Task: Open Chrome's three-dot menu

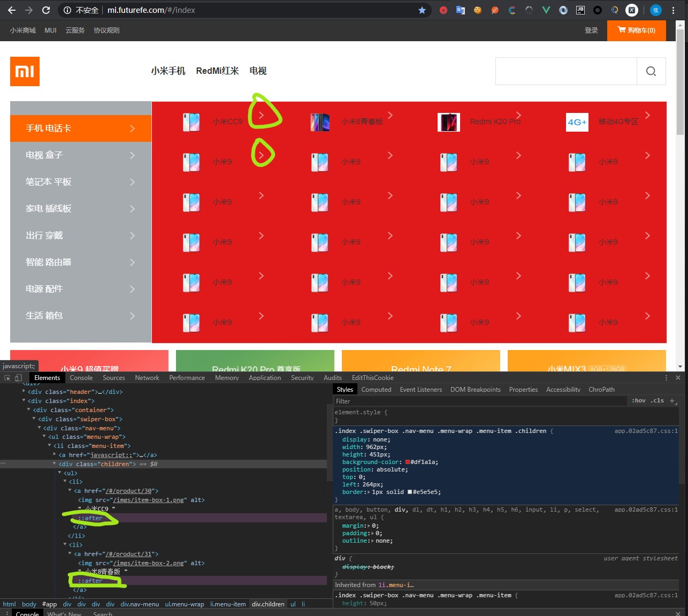Action: pos(673,10)
